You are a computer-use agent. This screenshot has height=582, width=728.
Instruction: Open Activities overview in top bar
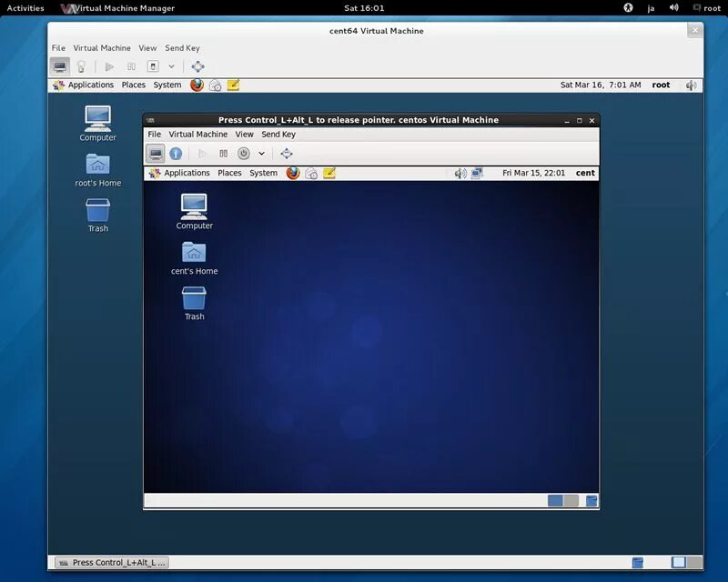click(25, 8)
